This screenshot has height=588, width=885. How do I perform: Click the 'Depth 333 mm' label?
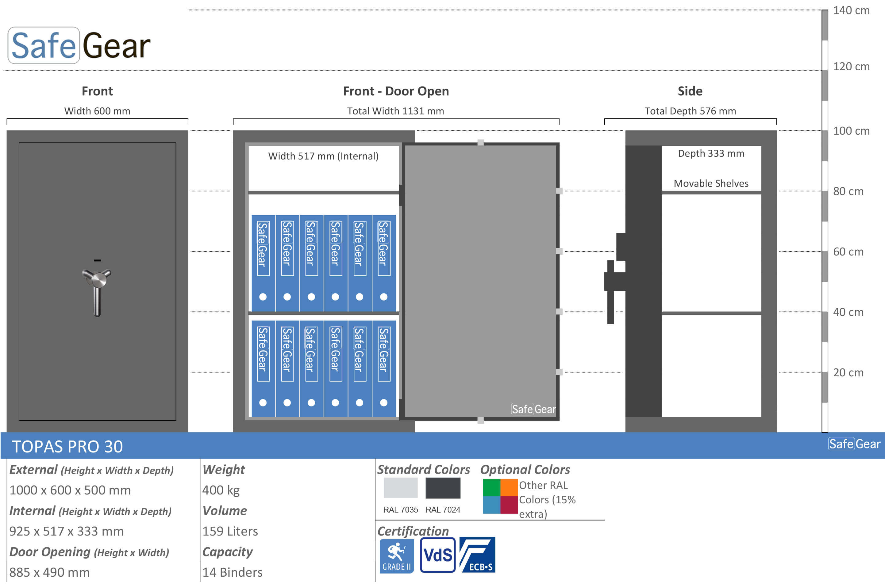[x=711, y=153]
